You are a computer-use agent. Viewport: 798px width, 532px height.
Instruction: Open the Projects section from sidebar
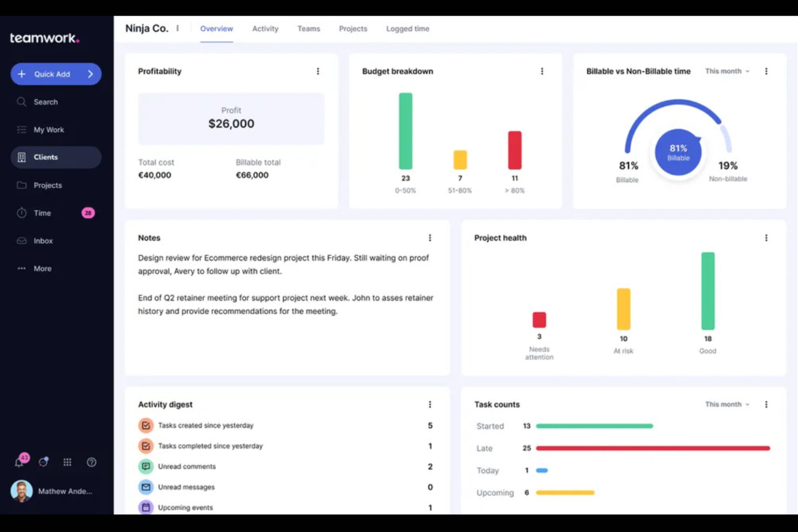47,185
